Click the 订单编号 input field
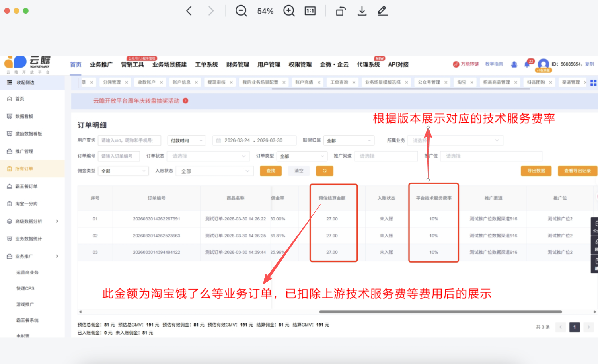598x364 pixels. pyautogui.click(x=119, y=156)
